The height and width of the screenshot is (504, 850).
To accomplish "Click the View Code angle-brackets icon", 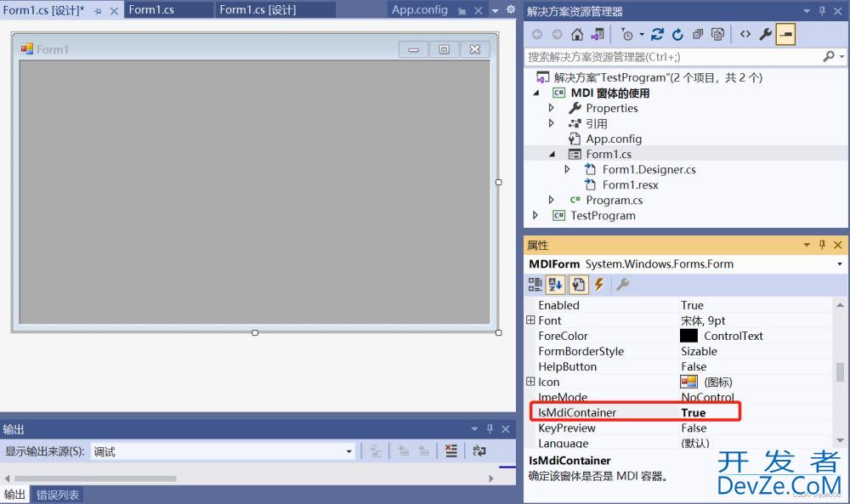I will pos(745,34).
